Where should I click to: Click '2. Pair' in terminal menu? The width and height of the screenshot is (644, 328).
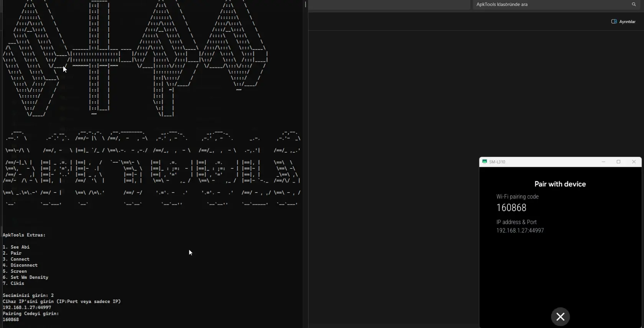coord(12,253)
